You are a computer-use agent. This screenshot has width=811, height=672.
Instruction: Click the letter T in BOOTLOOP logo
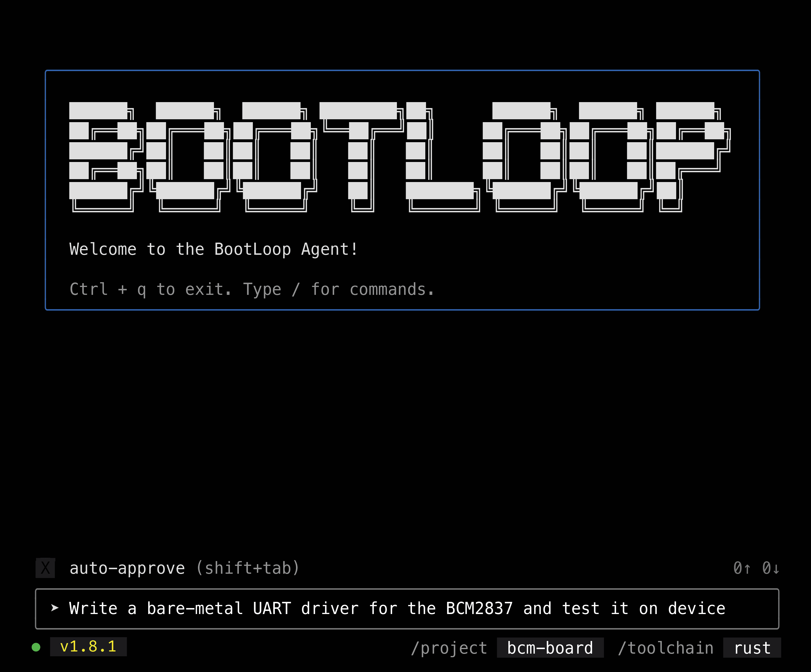(x=358, y=151)
